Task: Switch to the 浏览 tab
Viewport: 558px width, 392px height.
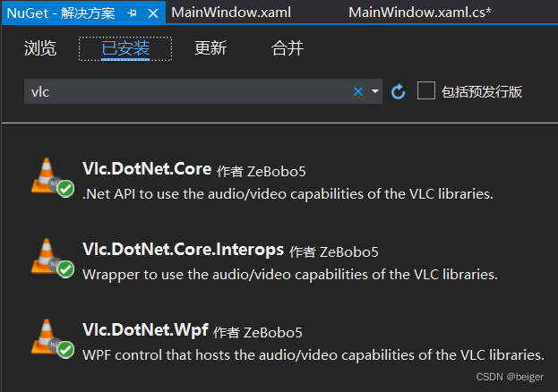Action: coord(40,48)
